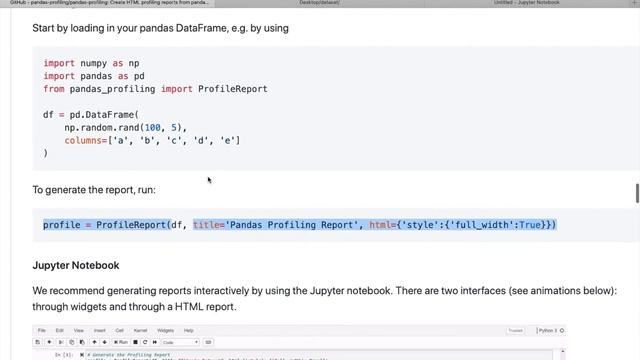Click the paste-cell icon in notebook toolbar
This screenshot has width=640, height=360.
click(82, 342)
